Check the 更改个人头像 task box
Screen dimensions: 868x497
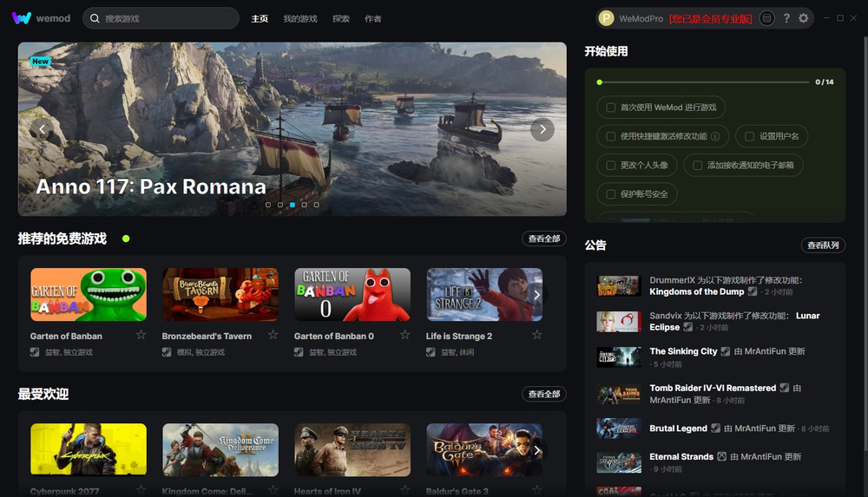point(611,165)
